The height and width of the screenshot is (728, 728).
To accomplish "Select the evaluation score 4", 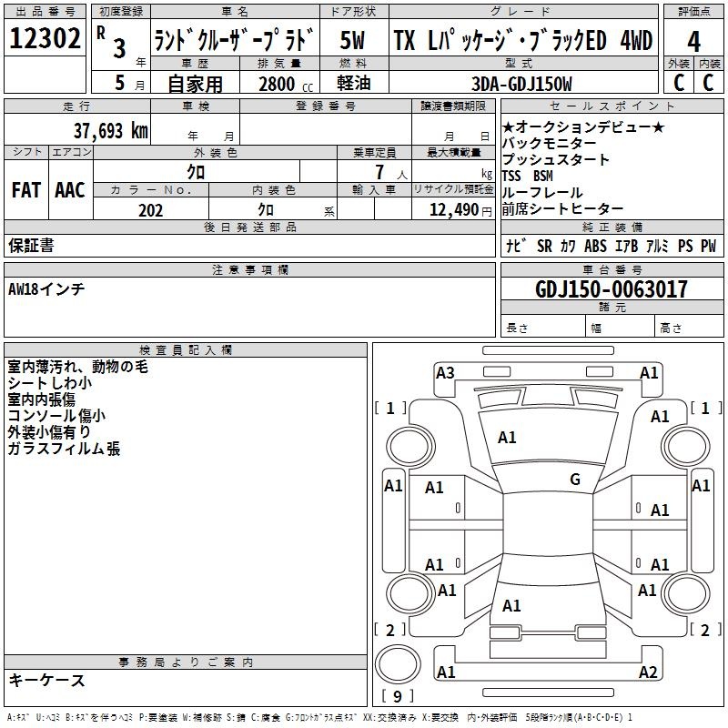I will [693, 41].
